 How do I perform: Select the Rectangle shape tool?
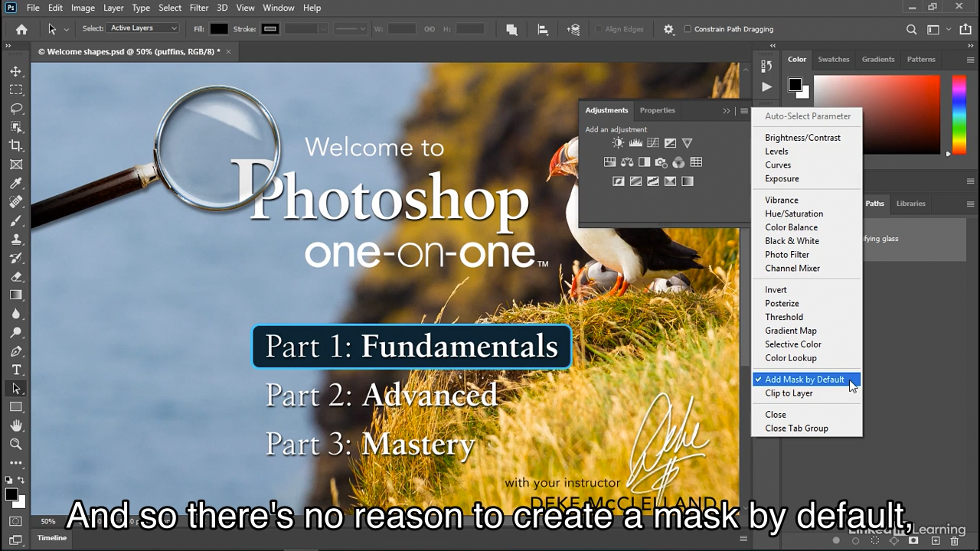16,407
